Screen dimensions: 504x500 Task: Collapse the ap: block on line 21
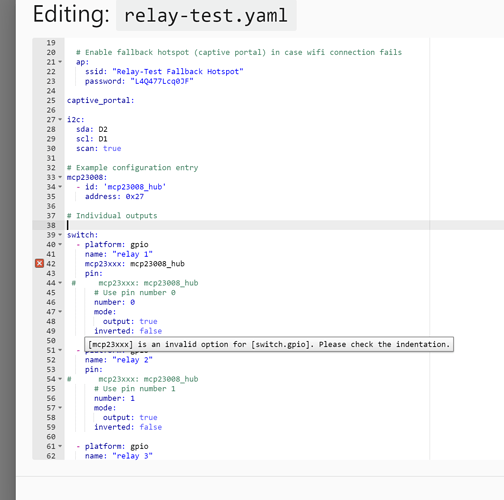tap(60, 62)
